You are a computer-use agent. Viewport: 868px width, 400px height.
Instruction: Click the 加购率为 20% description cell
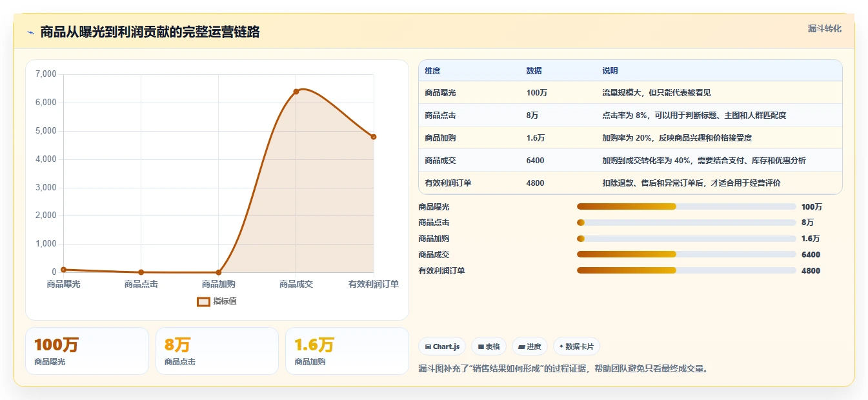[677, 138]
